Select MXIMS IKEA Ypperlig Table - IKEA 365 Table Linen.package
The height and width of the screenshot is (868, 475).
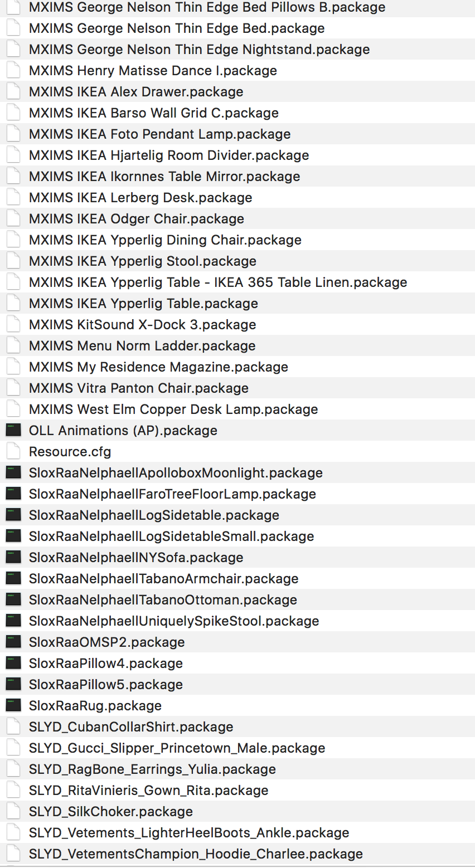[x=237, y=282]
